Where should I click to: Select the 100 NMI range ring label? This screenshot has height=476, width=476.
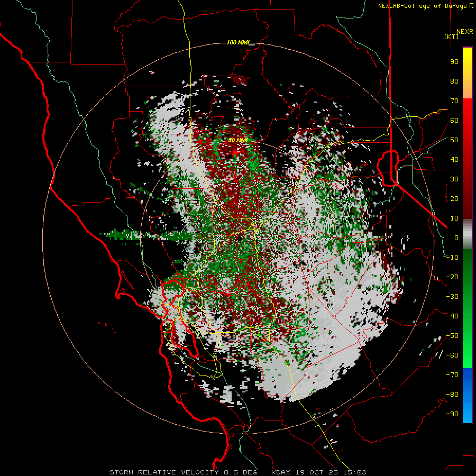[x=238, y=42]
